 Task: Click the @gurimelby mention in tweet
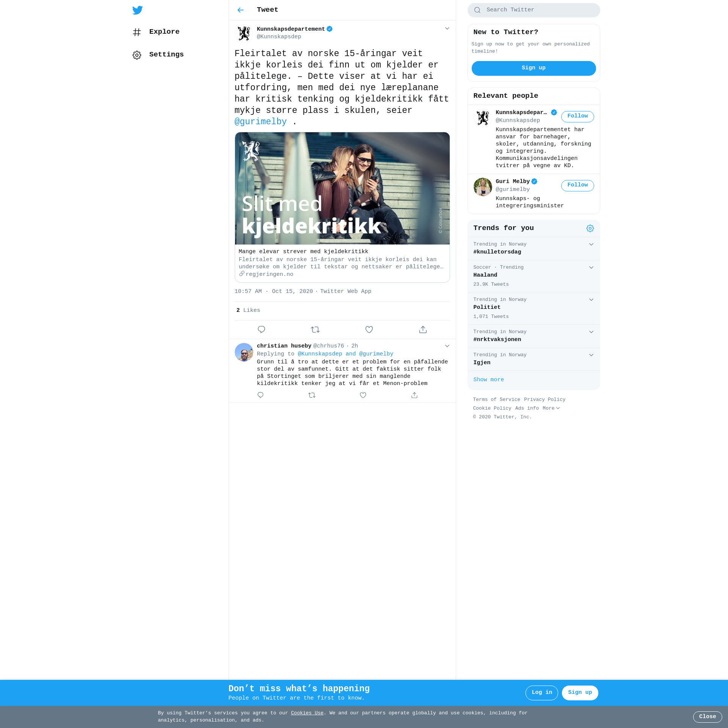(260, 122)
